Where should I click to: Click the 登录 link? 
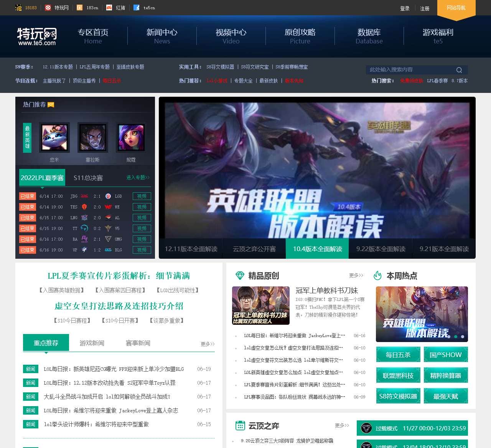(405, 8)
